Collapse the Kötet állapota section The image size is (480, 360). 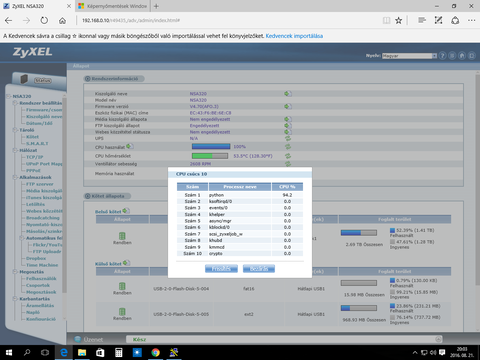(x=88, y=196)
